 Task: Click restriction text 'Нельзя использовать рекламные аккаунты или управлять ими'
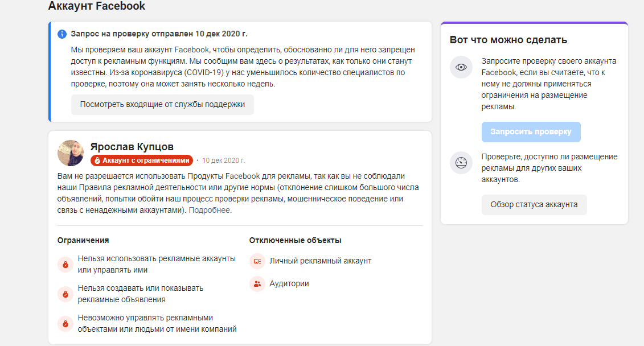pos(157,264)
